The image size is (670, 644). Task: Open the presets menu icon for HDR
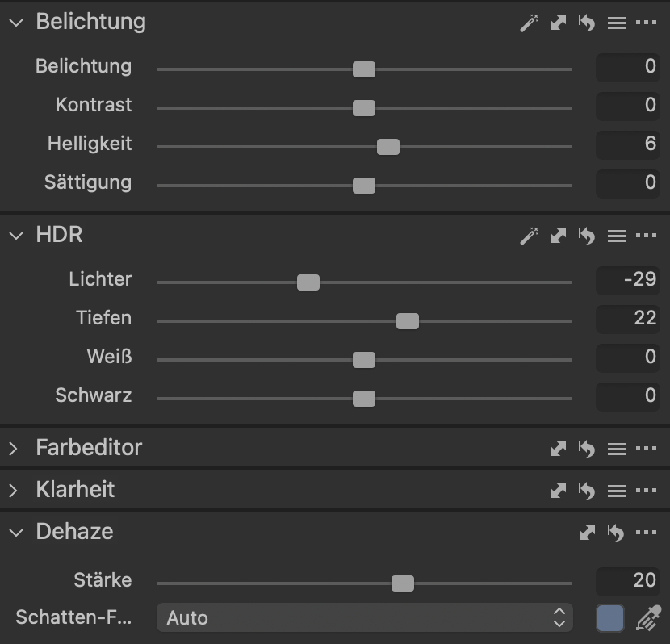(617, 236)
